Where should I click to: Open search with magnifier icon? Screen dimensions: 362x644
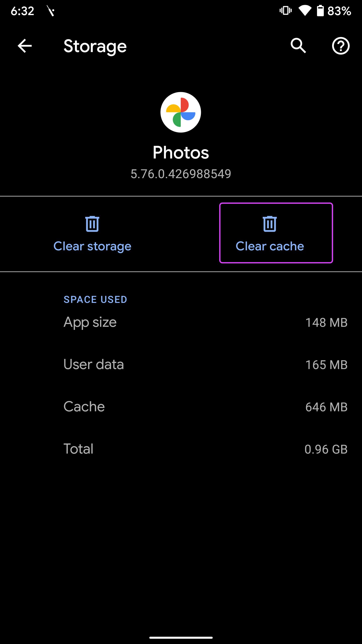tap(298, 46)
